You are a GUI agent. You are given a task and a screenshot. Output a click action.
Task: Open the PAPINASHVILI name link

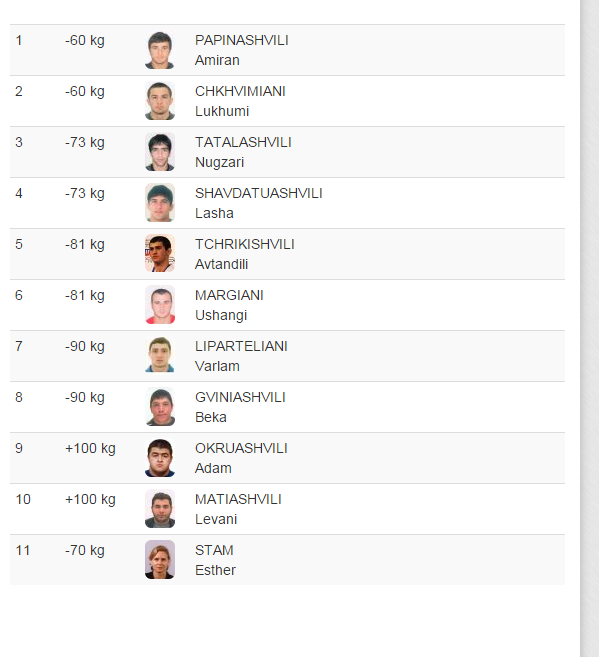[242, 41]
